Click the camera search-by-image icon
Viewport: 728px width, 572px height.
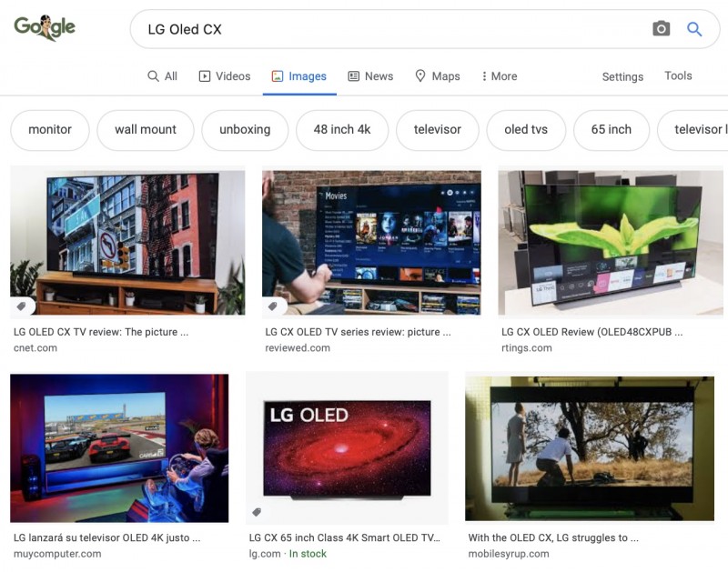click(662, 29)
